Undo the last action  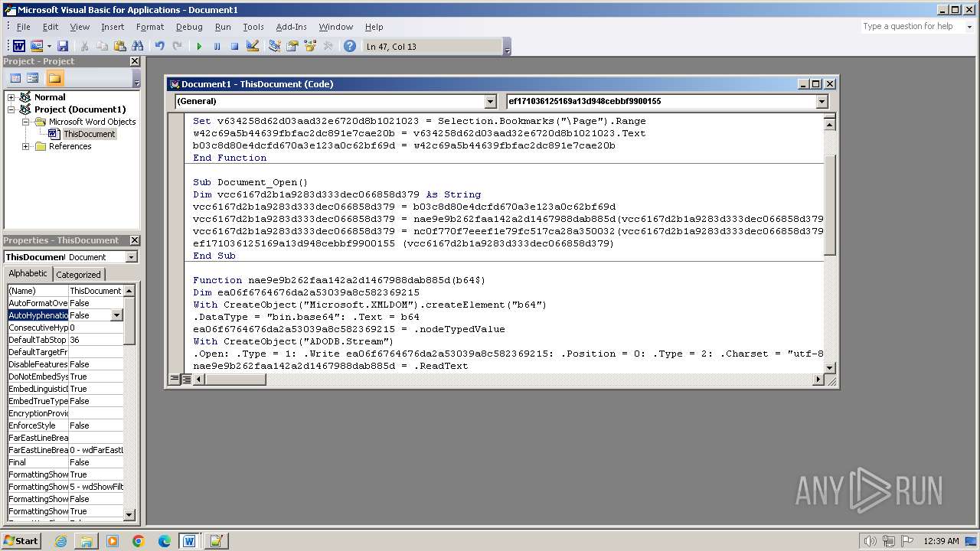159,46
